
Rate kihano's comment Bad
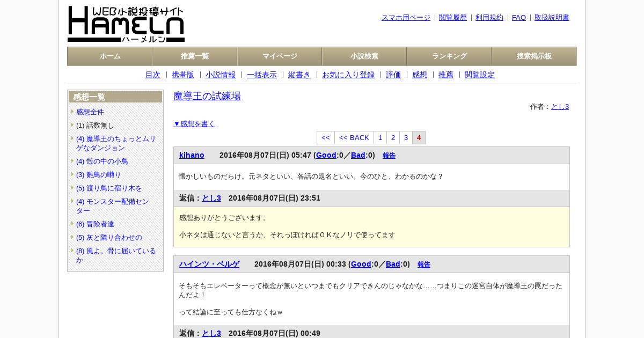click(x=358, y=156)
